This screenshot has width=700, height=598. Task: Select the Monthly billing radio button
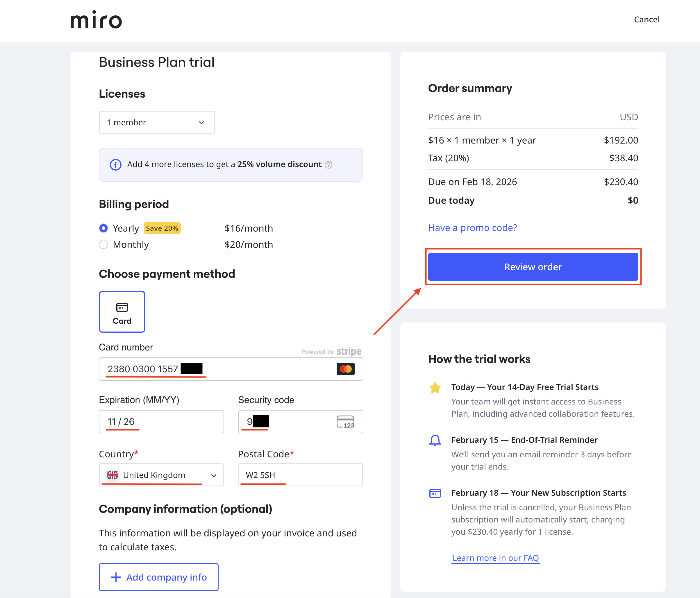click(104, 244)
